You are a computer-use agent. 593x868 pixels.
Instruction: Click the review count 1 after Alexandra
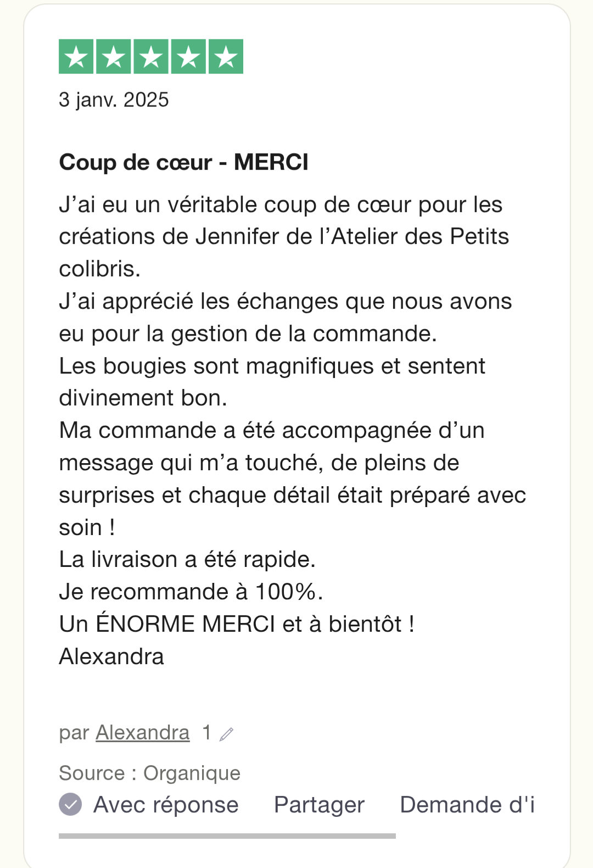point(206,732)
